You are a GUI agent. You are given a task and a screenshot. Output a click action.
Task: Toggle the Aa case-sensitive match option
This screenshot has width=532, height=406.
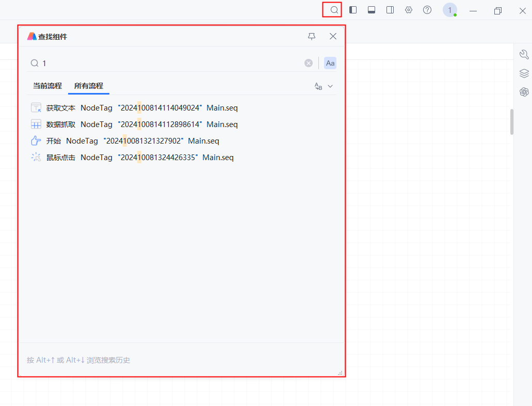coord(330,63)
